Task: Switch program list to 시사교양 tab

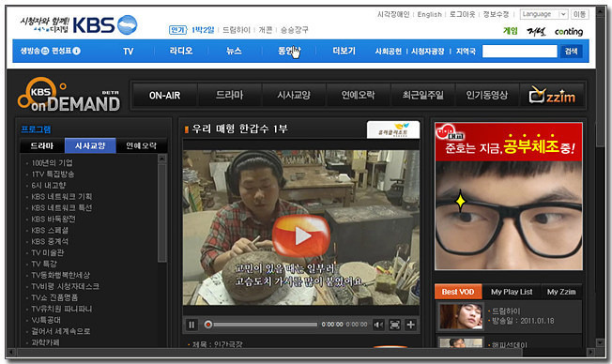Action: (x=90, y=145)
